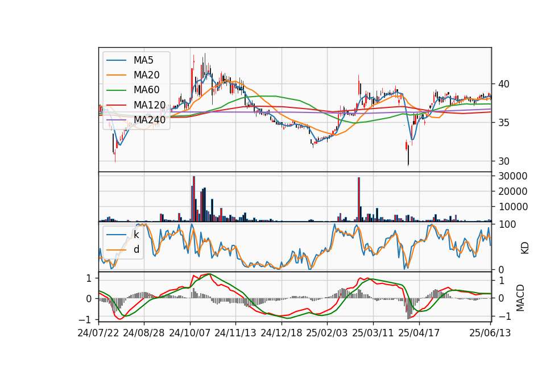The image size is (546, 392).
Task: Click the orange MA20 legend line sample
Action: pos(116,75)
